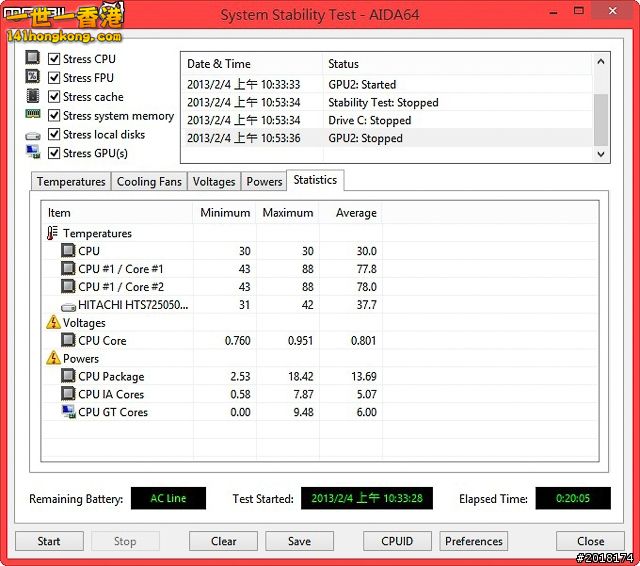Click the hard drive icon beside HITACHI HTS725050
This screenshot has height=566, width=640.
tap(68, 305)
